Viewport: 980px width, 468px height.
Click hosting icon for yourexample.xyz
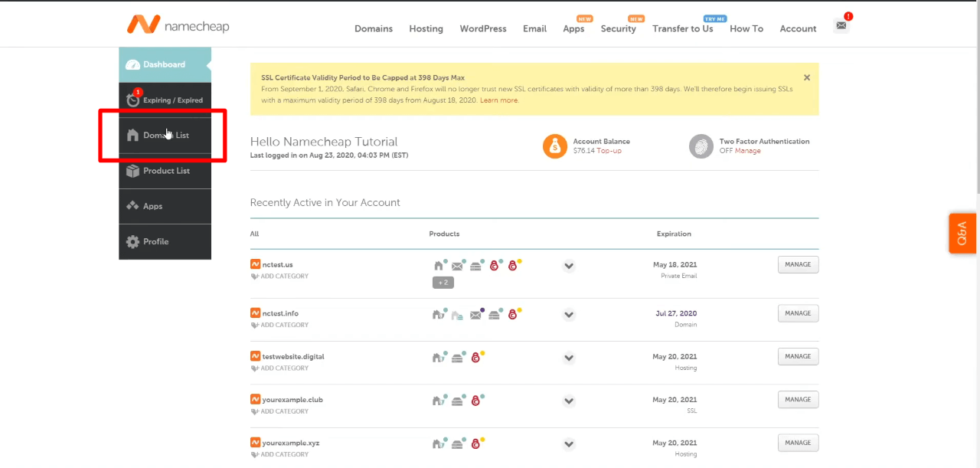pyautogui.click(x=457, y=443)
